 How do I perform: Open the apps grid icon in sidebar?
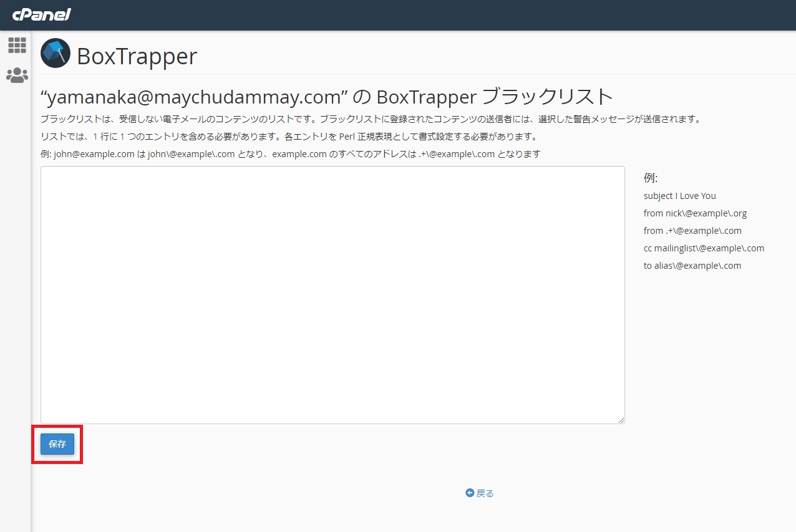click(17, 45)
